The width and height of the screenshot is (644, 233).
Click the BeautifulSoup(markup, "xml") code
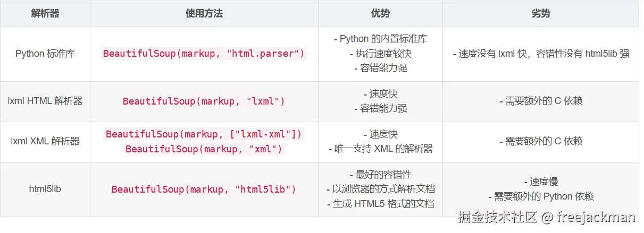tap(204, 149)
